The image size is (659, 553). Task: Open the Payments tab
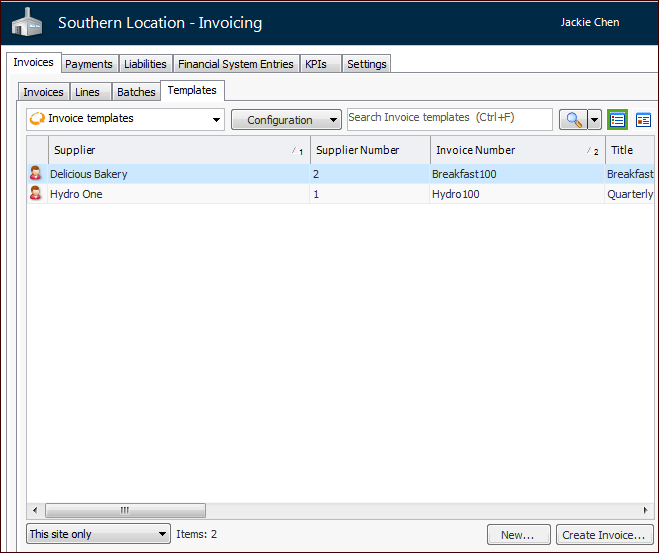tap(89, 64)
